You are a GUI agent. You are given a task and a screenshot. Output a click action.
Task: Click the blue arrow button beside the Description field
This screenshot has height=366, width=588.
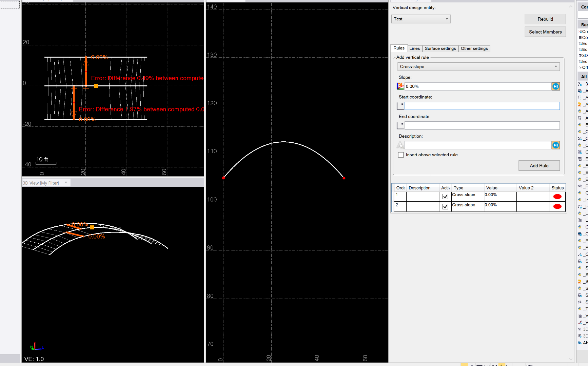[x=556, y=145]
